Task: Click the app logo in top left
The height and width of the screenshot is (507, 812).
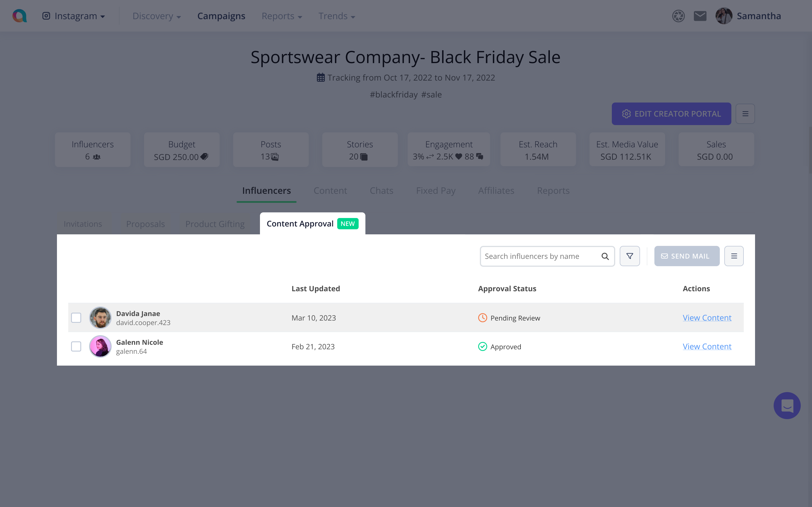Action: pos(19,16)
